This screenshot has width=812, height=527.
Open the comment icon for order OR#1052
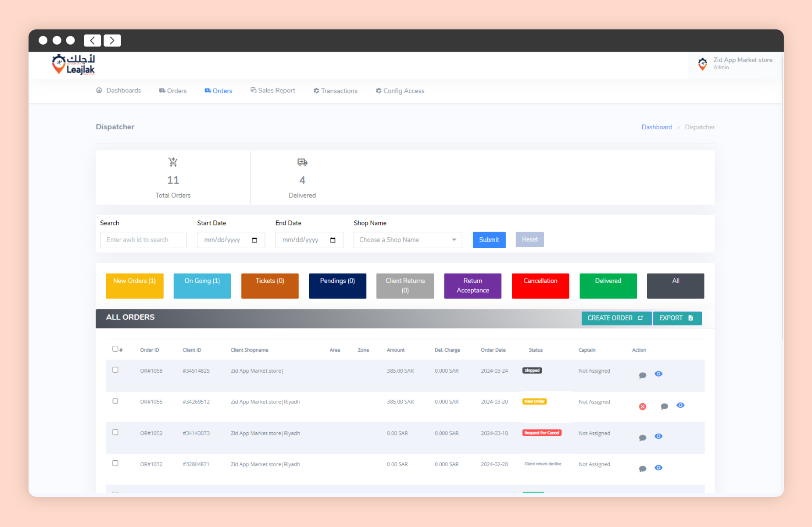pos(642,438)
